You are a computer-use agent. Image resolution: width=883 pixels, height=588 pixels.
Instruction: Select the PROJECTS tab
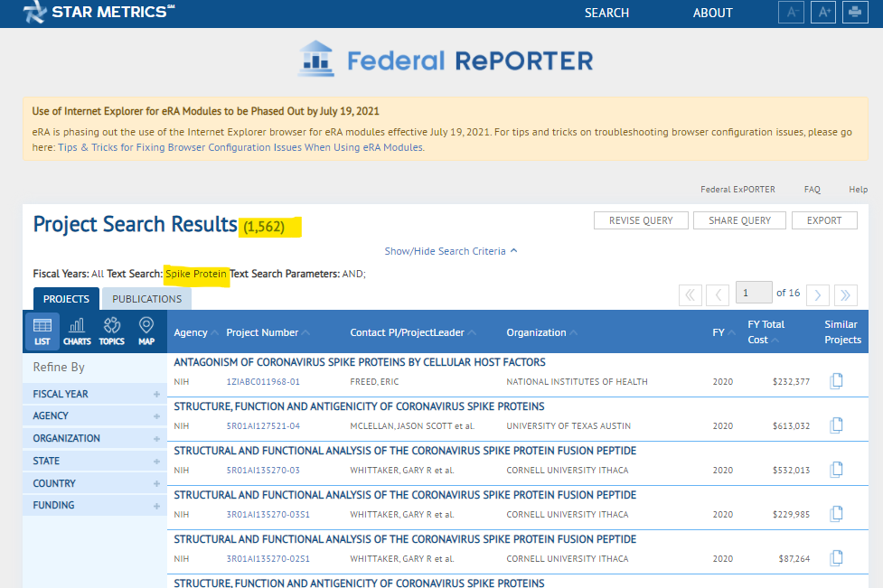(x=66, y=299)
